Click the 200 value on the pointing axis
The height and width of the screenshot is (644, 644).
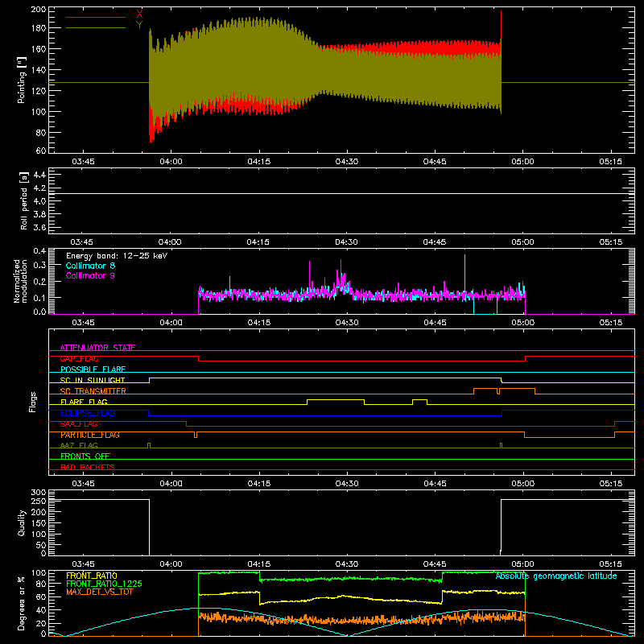(x=38, y=9)
